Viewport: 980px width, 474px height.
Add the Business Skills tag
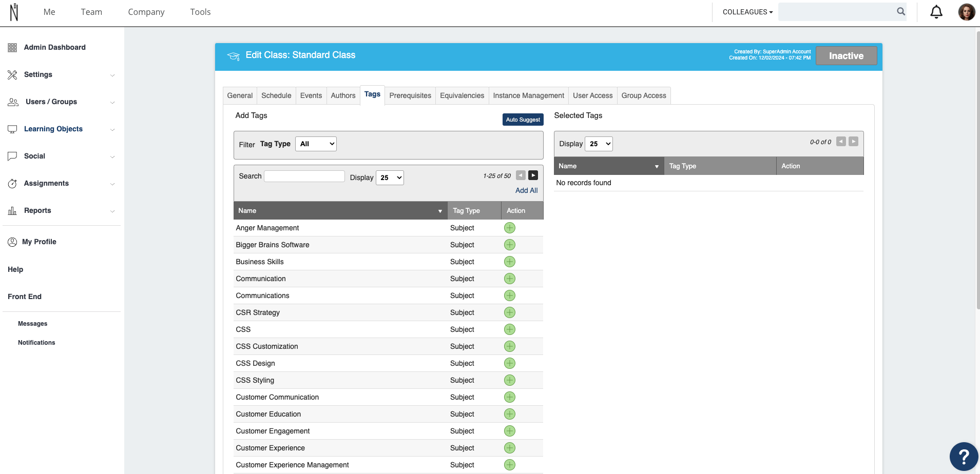(510, 262)
